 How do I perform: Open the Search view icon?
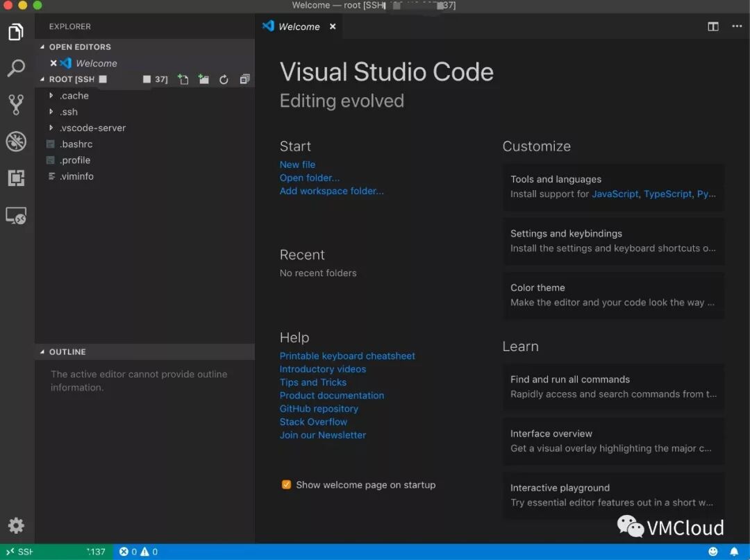point(16,68)
